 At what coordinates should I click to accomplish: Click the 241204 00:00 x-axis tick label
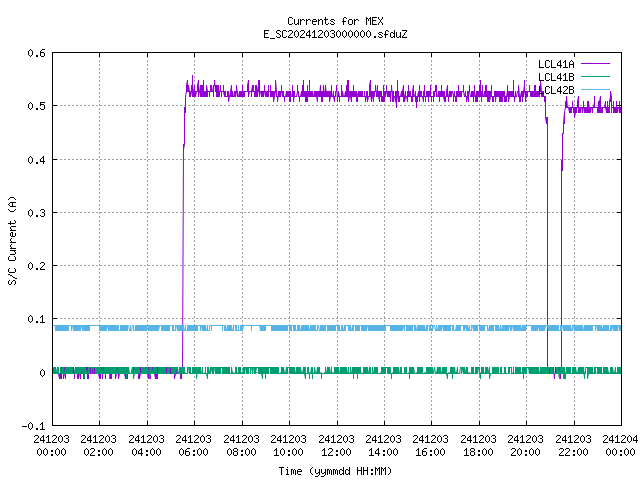pos(620,446)
